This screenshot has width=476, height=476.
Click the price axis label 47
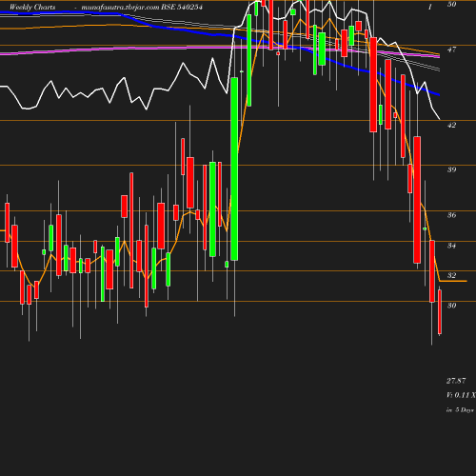(451, 50)
